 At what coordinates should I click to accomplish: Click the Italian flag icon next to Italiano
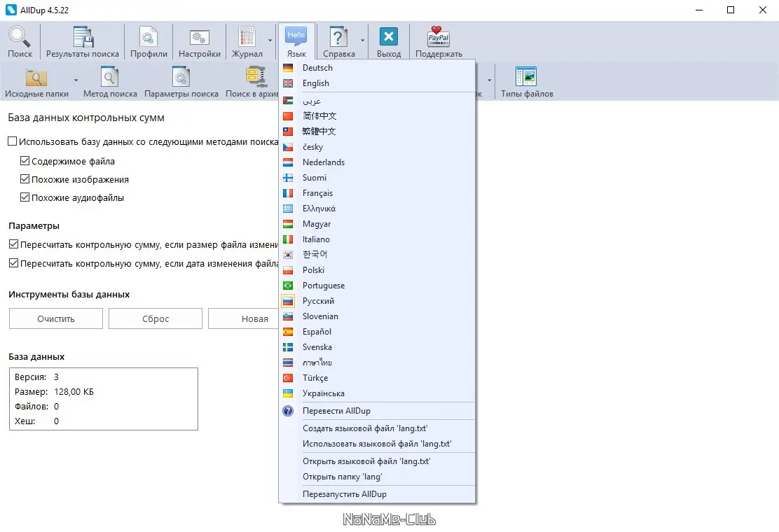288,239
